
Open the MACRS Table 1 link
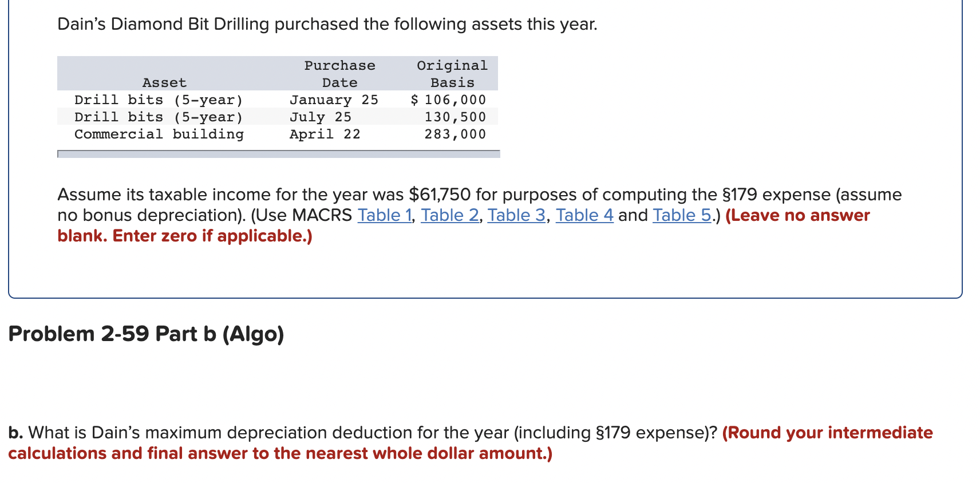[385, 215]
